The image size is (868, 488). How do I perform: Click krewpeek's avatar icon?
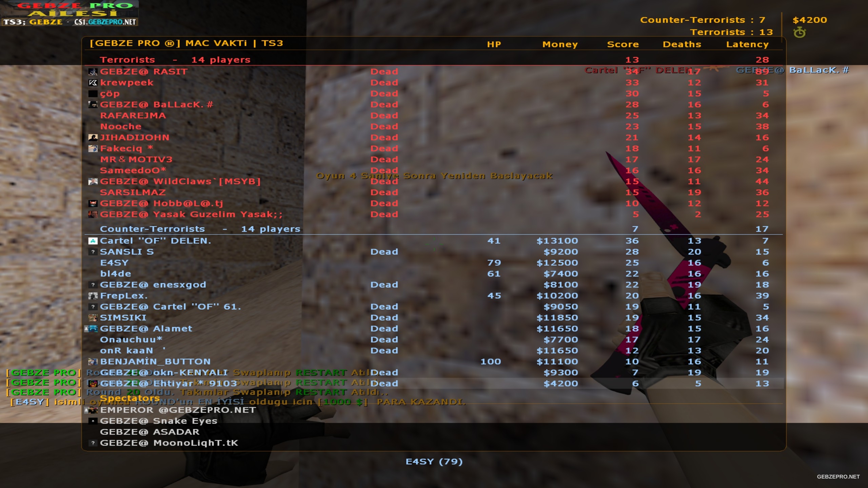coord(93,83)
